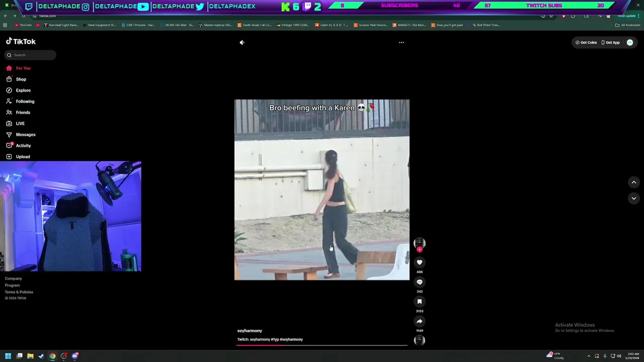Viewport: 644px width, 362px height.
Task: Click the #seyharmony hashtag
Action: coord(291,339)
